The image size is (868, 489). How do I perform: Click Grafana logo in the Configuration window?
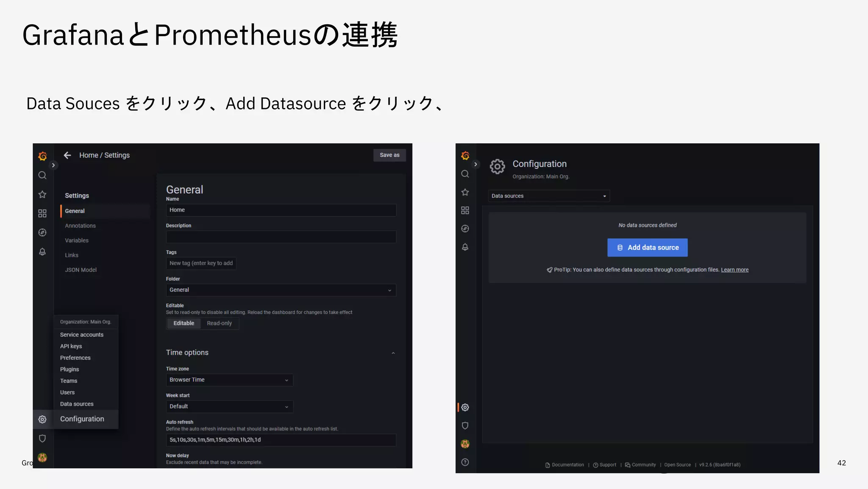pyautogui.click(x=465, y=156)
